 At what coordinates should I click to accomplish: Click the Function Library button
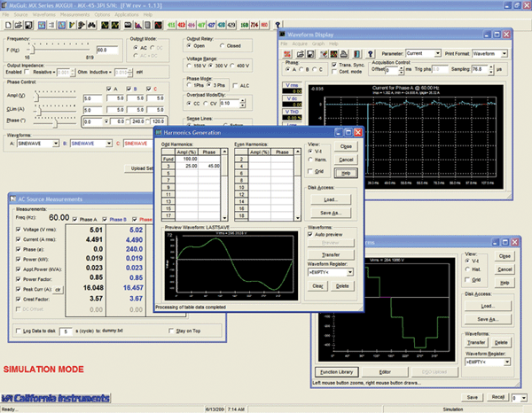pyautogui.click(x=337, y=372)
